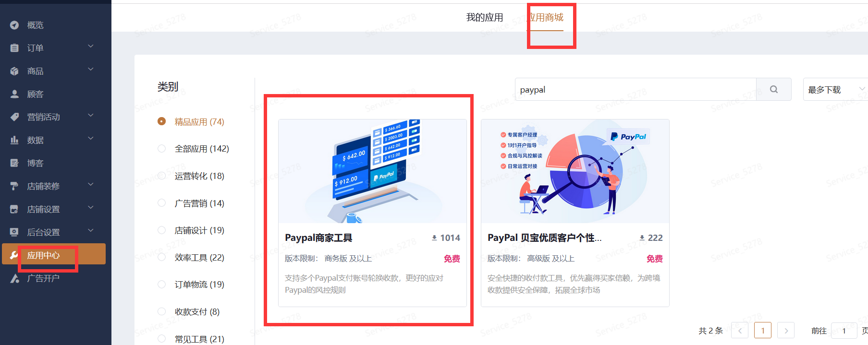Click the 广告开户 icon in sidebar
Screen dimensions: 868x345
[x=14, y=278]
